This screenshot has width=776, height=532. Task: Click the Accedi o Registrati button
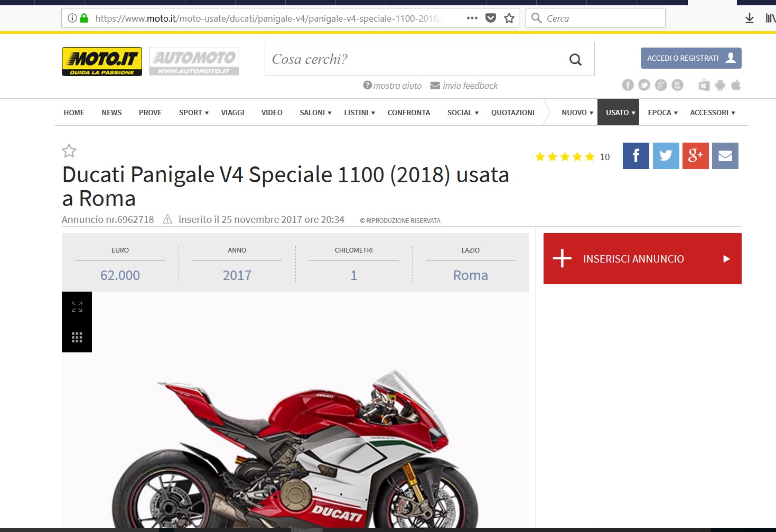[691, 58]
